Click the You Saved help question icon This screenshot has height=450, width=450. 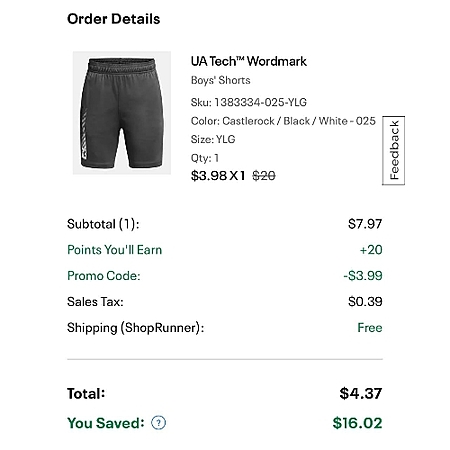[x=159, y=423]
